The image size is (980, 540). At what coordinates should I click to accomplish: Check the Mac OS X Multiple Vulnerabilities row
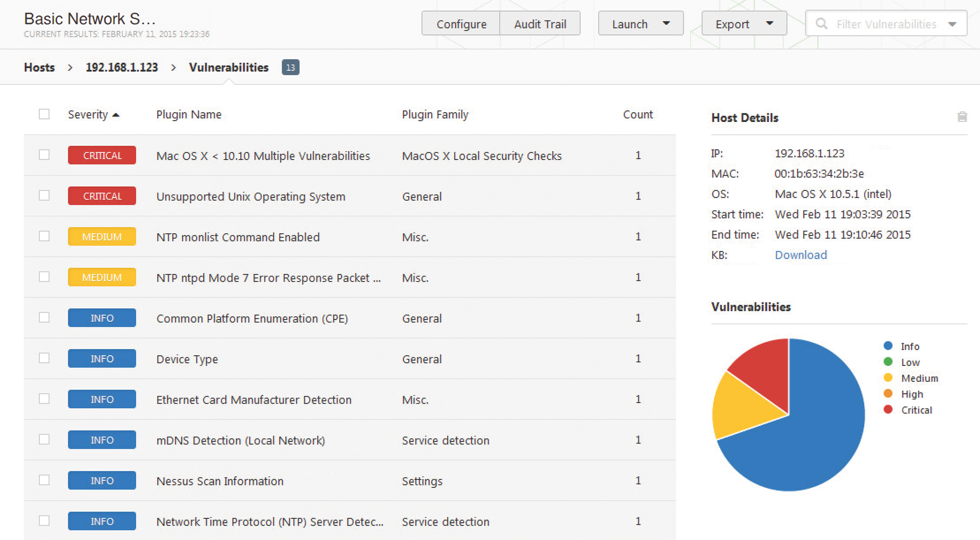[x=44, y=155]
